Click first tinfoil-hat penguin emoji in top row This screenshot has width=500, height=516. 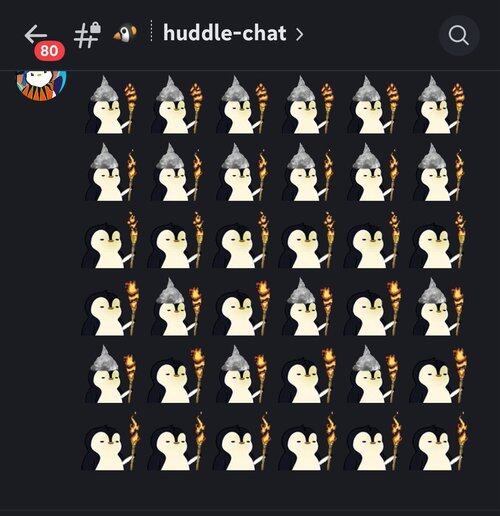tap(110, 105)
